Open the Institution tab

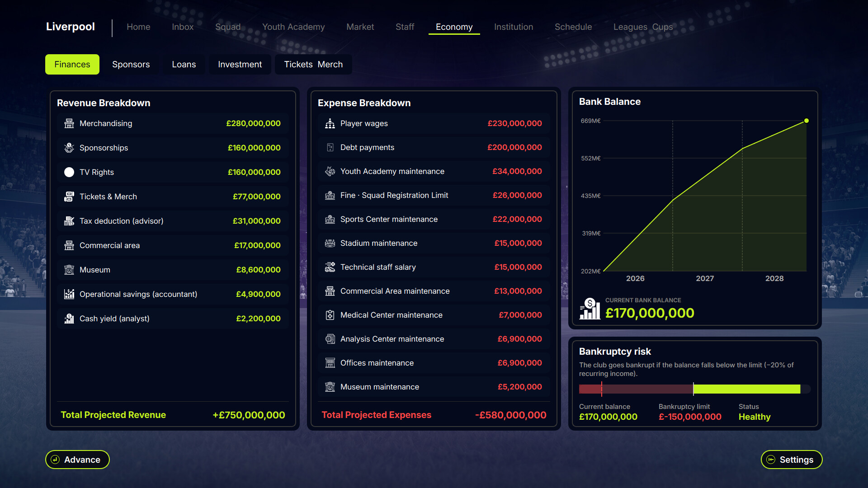click(x=514, y=27)
